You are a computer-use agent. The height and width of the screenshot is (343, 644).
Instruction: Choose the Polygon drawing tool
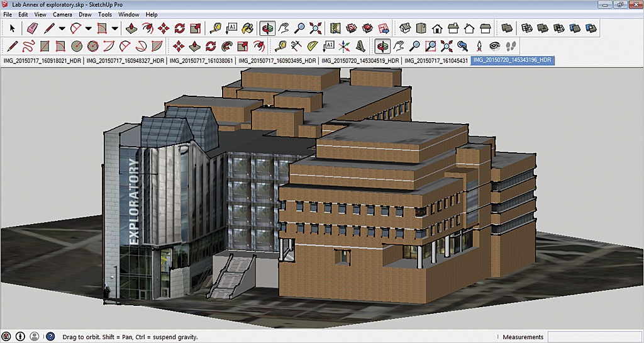tap(93, 46)
